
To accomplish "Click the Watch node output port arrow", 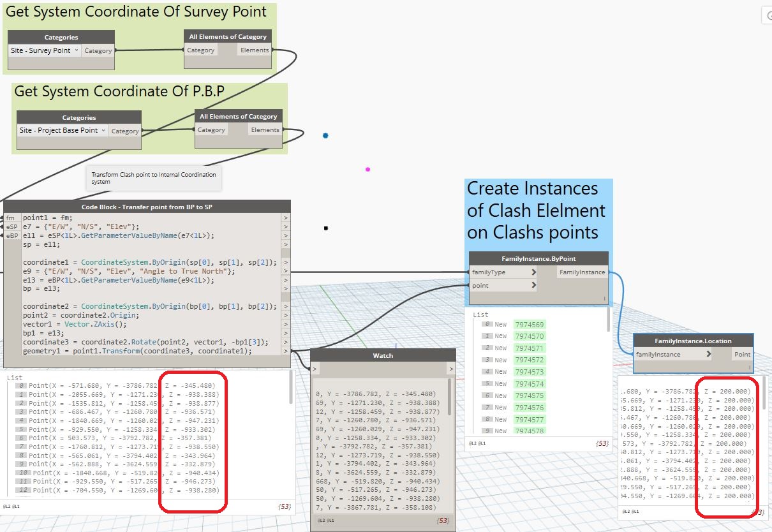I will point(451,369).
